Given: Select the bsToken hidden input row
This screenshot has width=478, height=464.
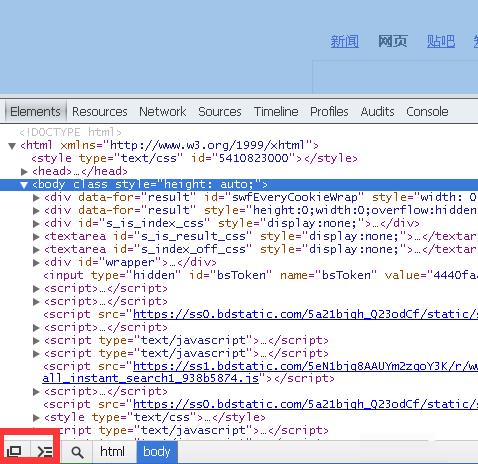Looking at the screenshot, I should click(261, 276).
